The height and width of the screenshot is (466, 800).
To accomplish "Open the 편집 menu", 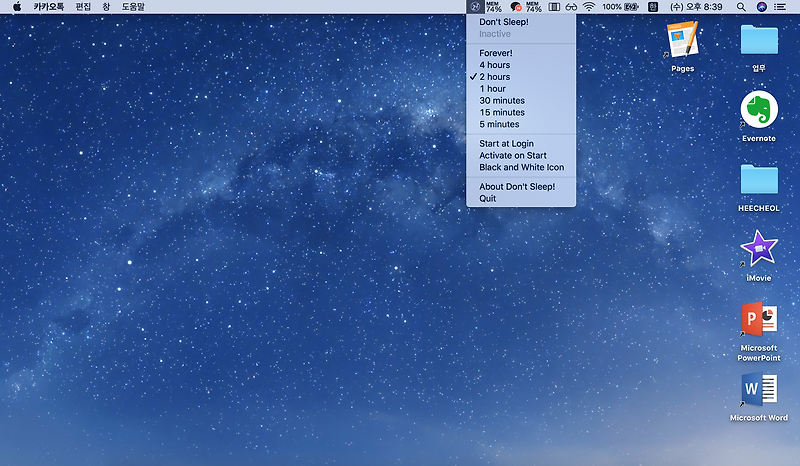I will 83,7.
